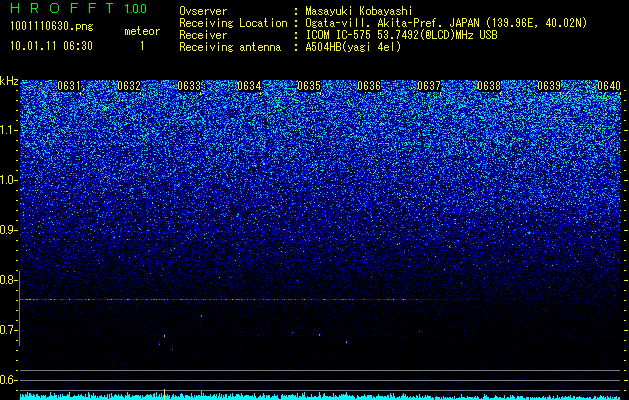Click the 1.0 frequency axis label
The height and width of the screenshot is (400, 629).
tap(8, 180)
